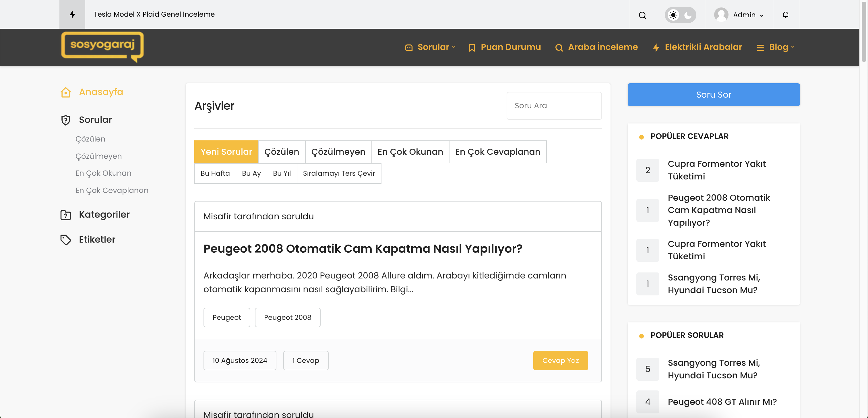Open Puan Durumu page
This screenshot has width=868, height=418.
[x=510, y=47]
